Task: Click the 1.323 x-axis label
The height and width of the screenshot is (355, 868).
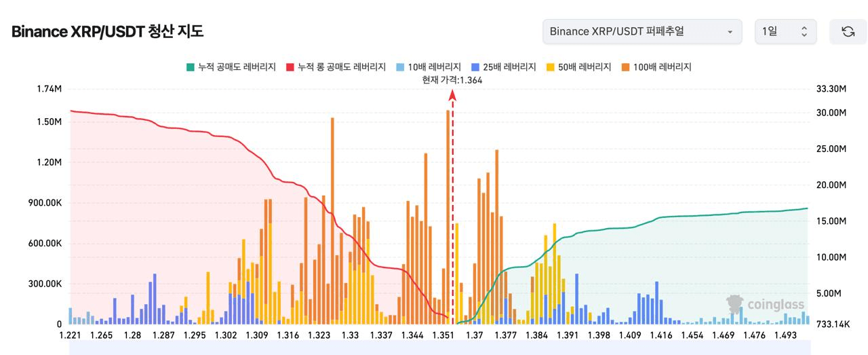Action: click(319, 335)
